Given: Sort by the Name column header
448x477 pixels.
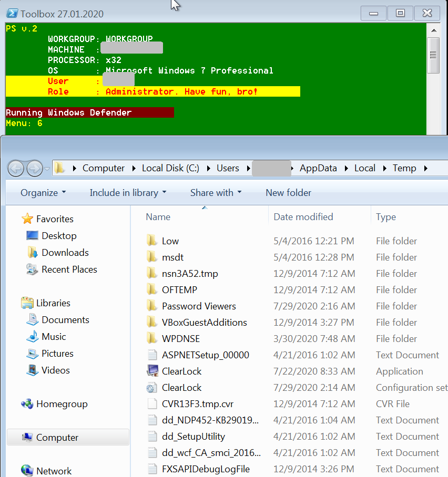Looking at the screenshot, I should point(158,217).
